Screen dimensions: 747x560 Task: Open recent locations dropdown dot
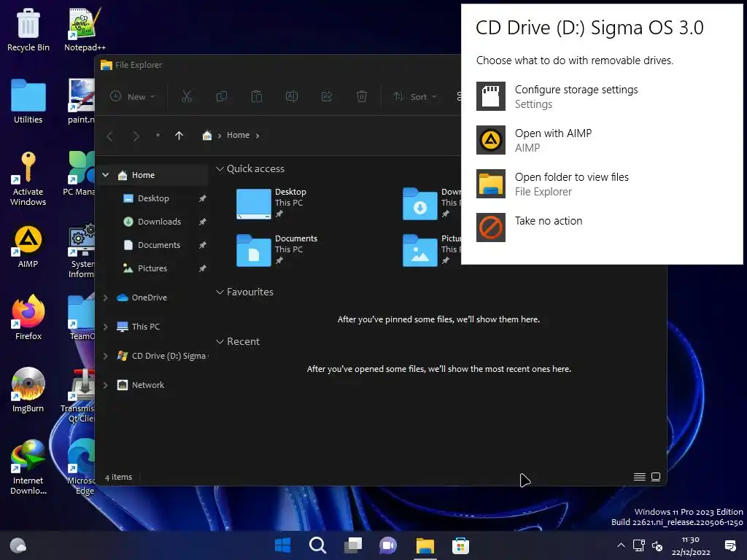pyautogui.click(x=158, y=135)
